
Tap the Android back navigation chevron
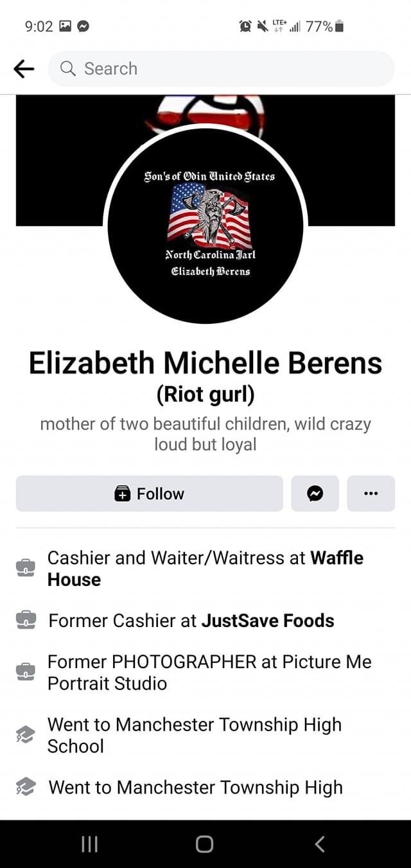[x=320, y=844]
